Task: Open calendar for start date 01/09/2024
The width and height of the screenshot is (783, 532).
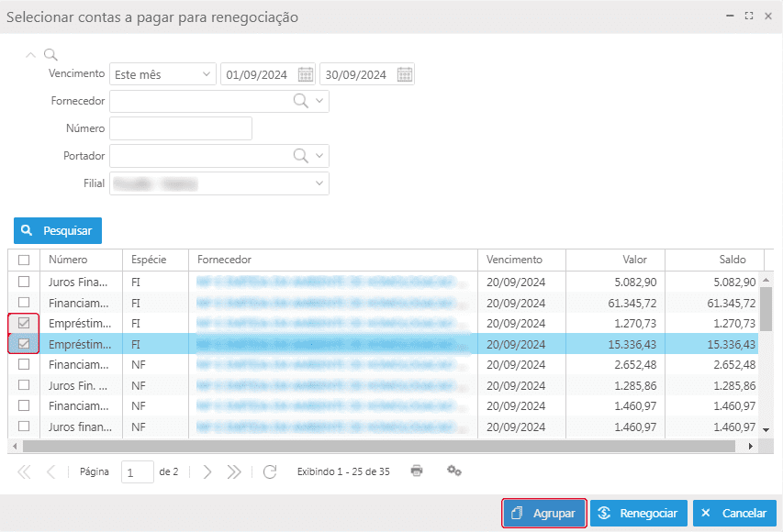Action: click(306, 74)
